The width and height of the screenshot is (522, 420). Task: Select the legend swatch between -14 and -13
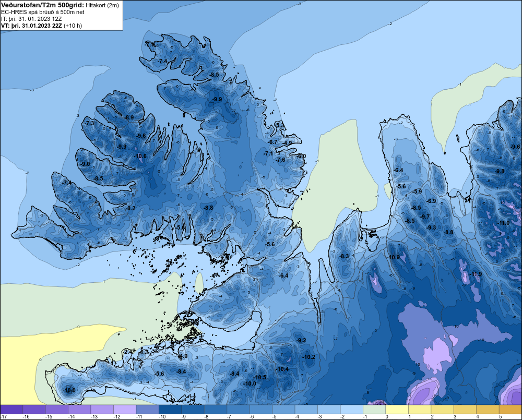[79, 410]
